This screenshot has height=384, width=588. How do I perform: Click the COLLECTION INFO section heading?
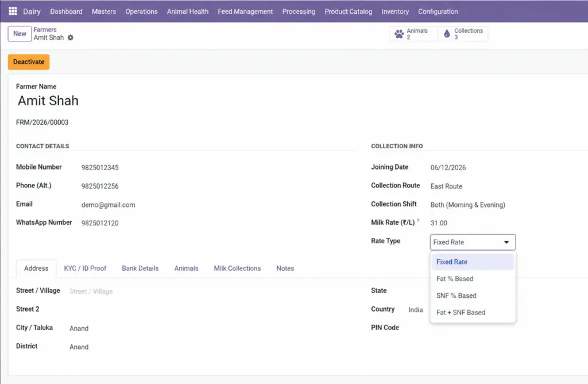click(397, 146)
